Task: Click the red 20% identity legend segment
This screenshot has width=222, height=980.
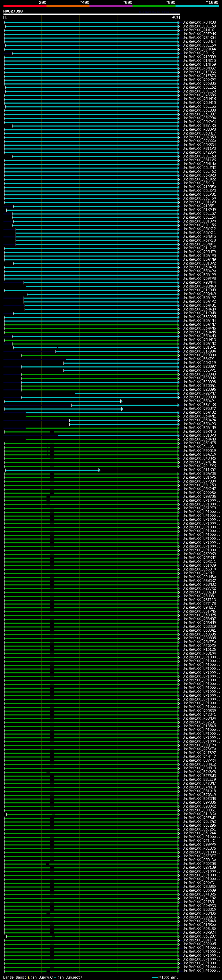Action: pos(25,7)
